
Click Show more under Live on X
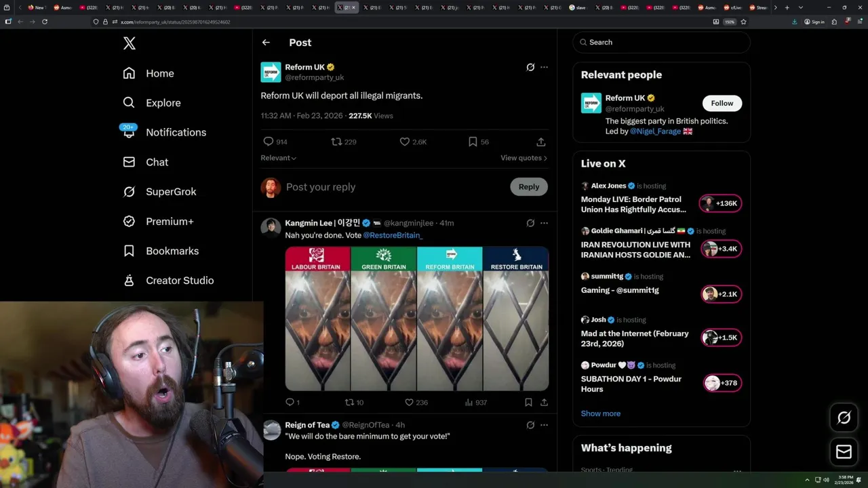coord(601,413)
